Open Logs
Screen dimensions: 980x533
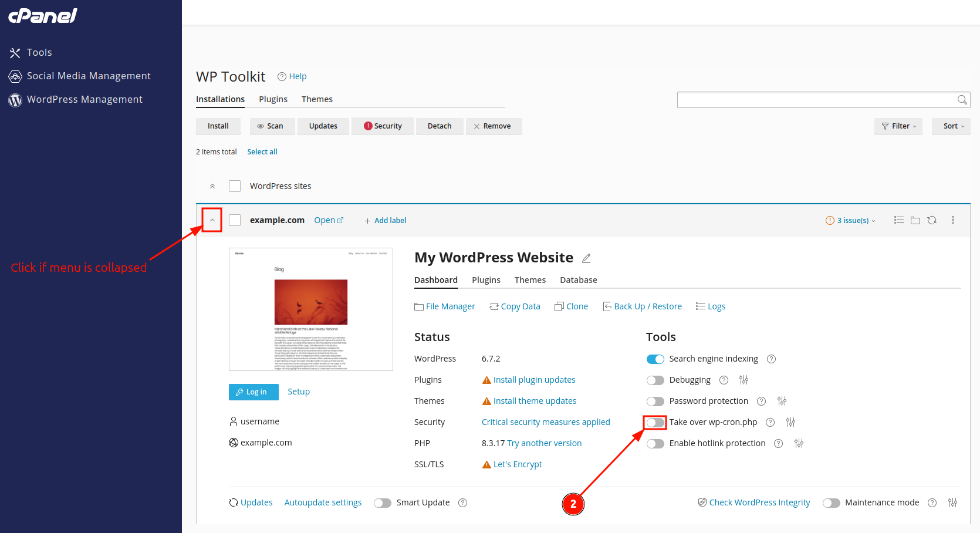click(x=711, y=306)
